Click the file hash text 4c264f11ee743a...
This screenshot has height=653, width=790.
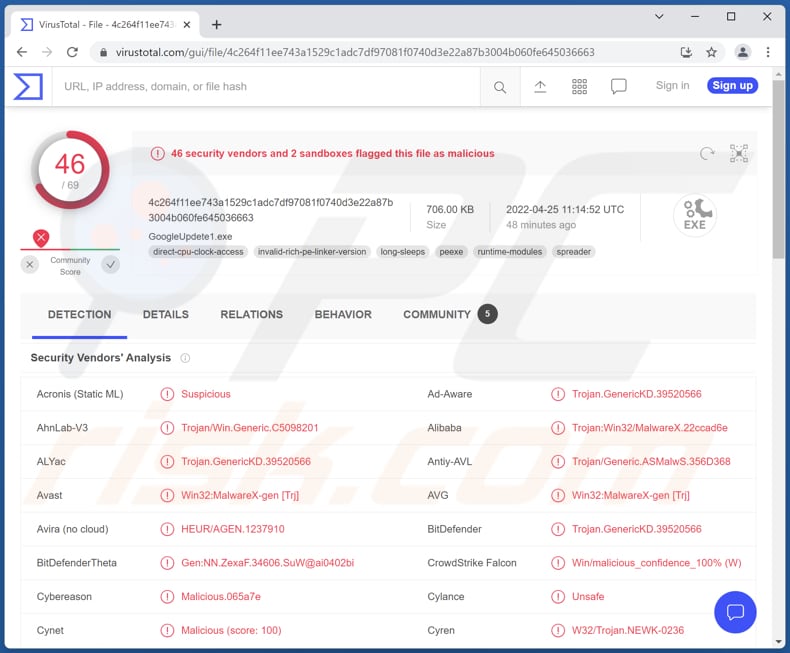(x=271, y=210)
